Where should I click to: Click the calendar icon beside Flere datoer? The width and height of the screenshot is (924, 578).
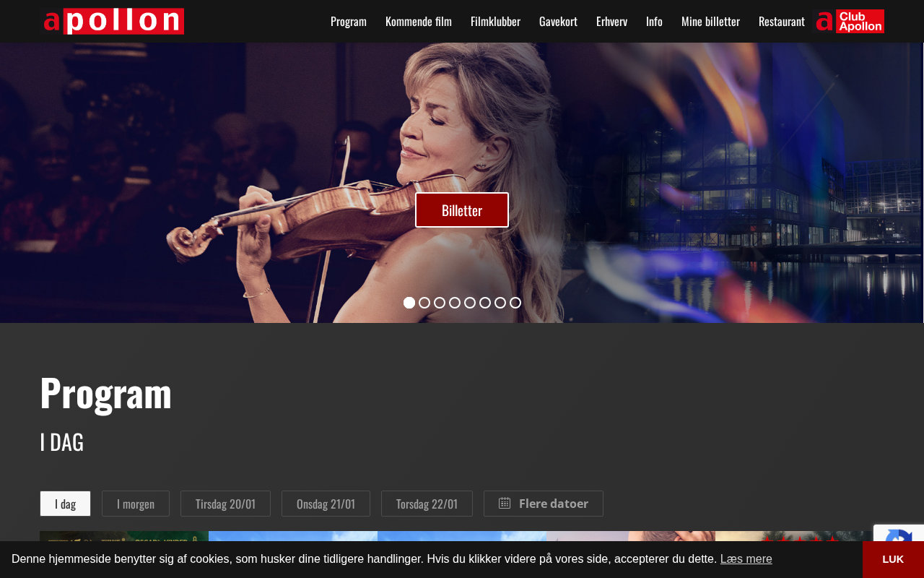tap(505, 503)
